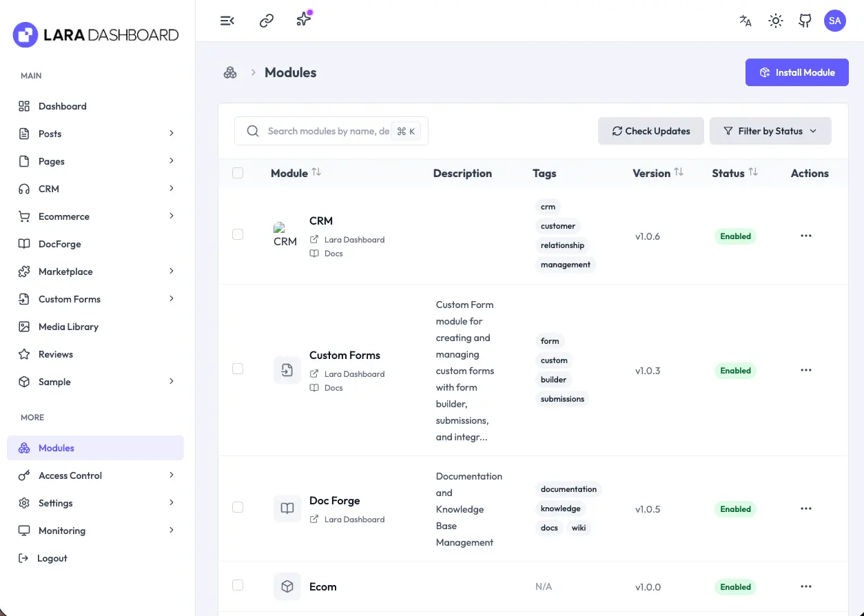The height and width of the screenshot is (616, 864).
Task: Sort by Status column arrows
Action: (x=753, y=172)
